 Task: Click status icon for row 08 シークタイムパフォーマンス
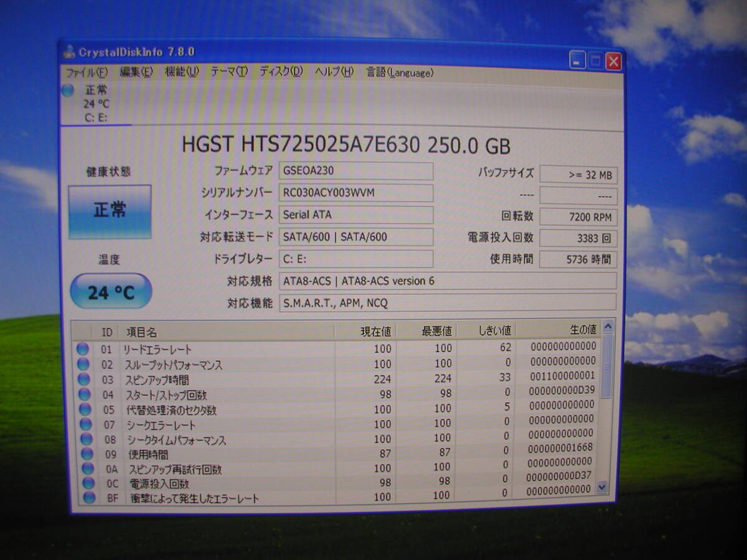86,439
